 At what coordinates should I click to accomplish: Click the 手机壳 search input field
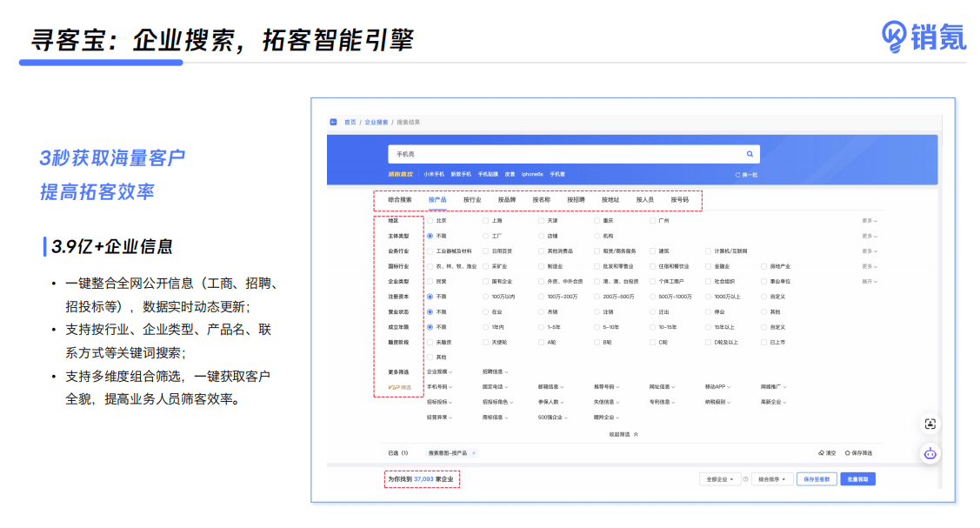click(565, 154)
